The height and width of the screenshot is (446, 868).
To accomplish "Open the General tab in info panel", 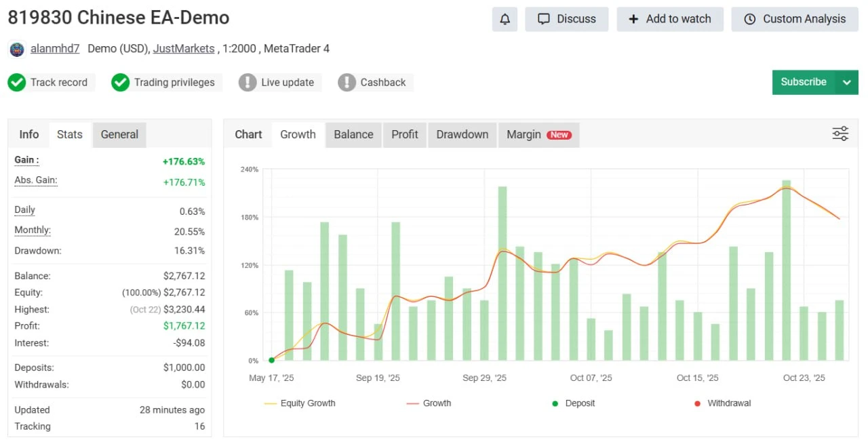I will pos(119,134).
